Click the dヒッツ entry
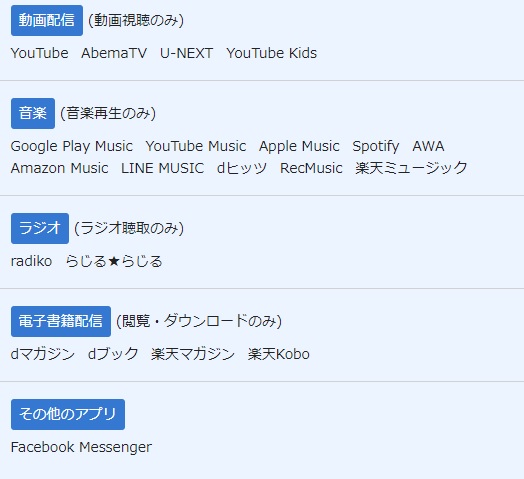 click(x=242, y=168)
